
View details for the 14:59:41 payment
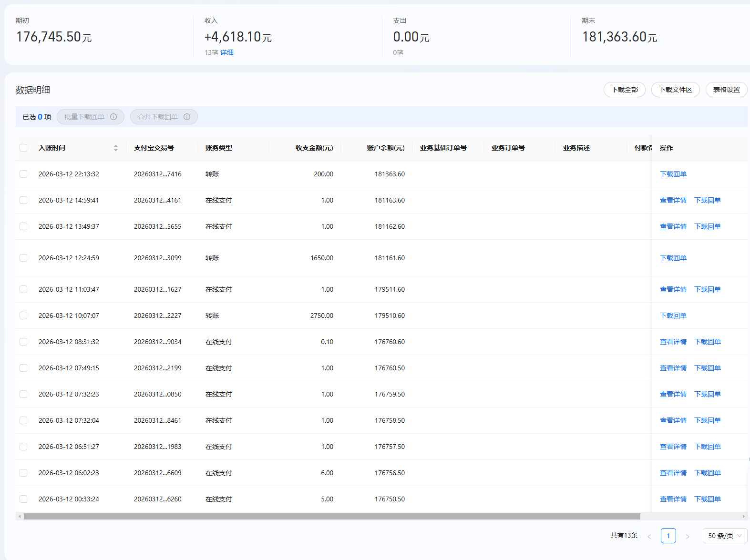(673, 200)
